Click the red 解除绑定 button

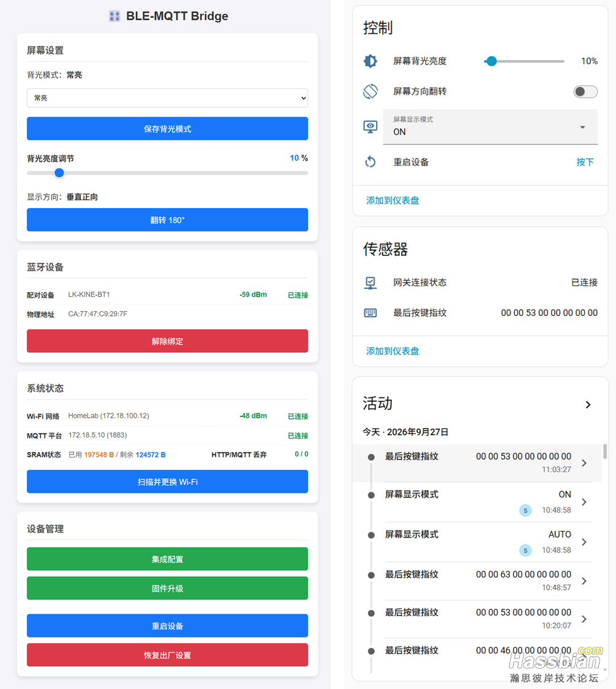(x=167, y=341)
